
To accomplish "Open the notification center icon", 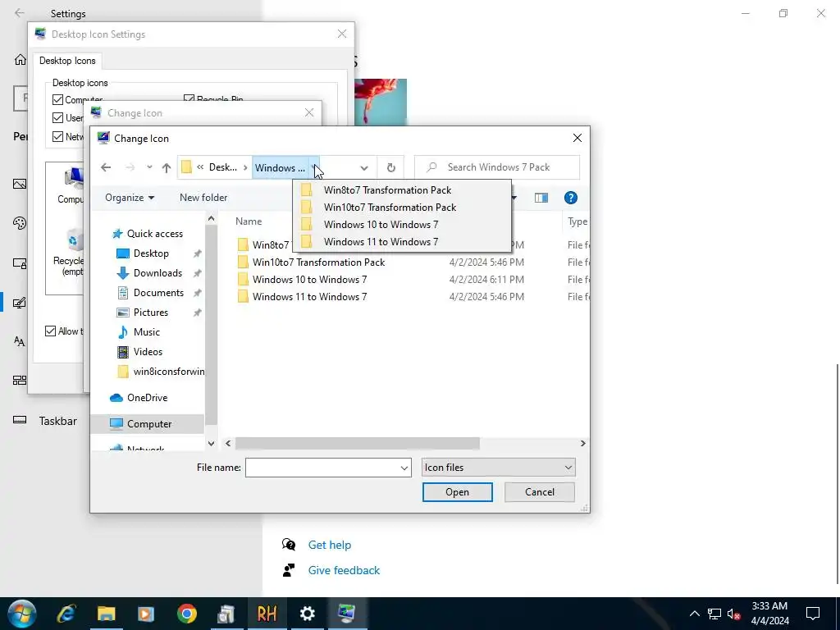I will (x=813, y=614).
